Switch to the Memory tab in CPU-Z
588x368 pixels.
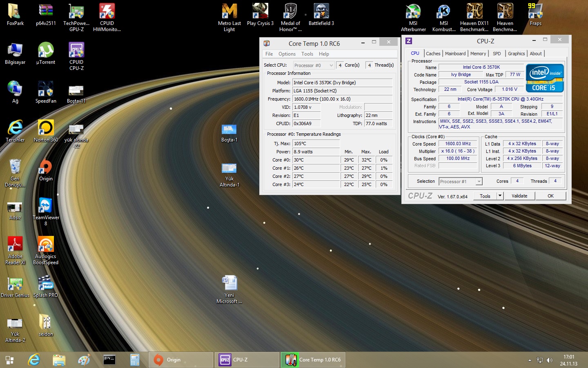click(478, 54)
